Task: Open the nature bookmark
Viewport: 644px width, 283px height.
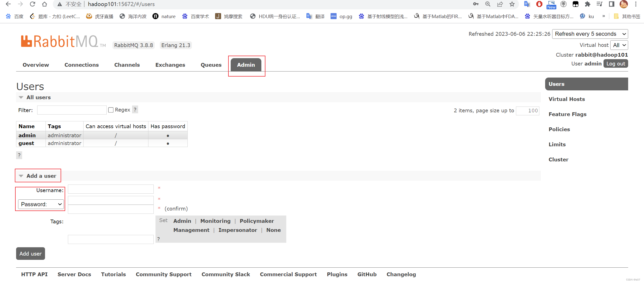Action: (x=164, y=16)
